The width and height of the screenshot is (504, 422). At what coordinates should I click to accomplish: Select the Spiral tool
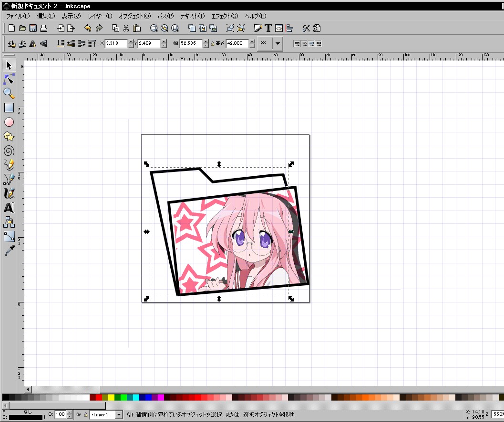click(9, 151)
